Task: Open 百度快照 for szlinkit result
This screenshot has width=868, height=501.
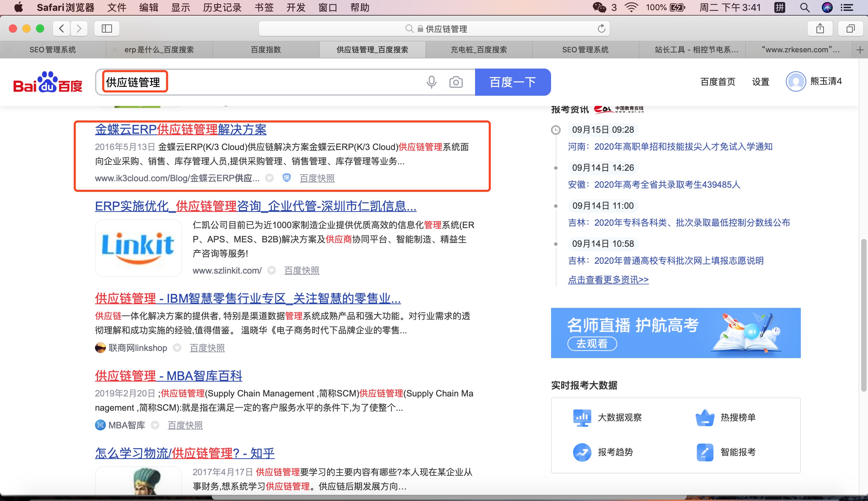Action: click(x=302, y=271)
